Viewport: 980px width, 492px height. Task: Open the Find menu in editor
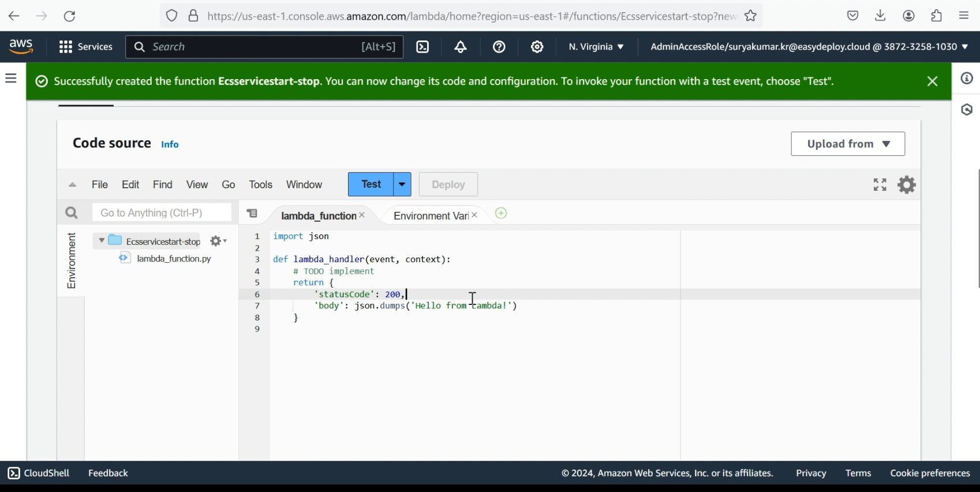coord(163,185)
